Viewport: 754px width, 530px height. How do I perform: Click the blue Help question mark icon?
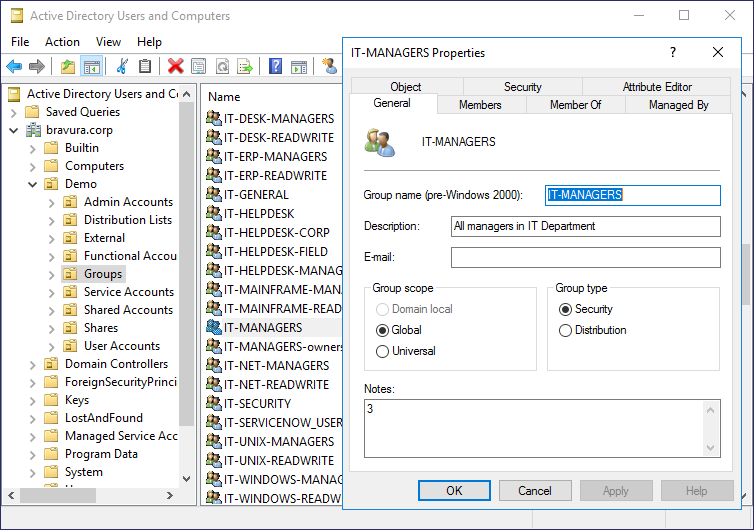pyautogui.click(x=275, y=66)
